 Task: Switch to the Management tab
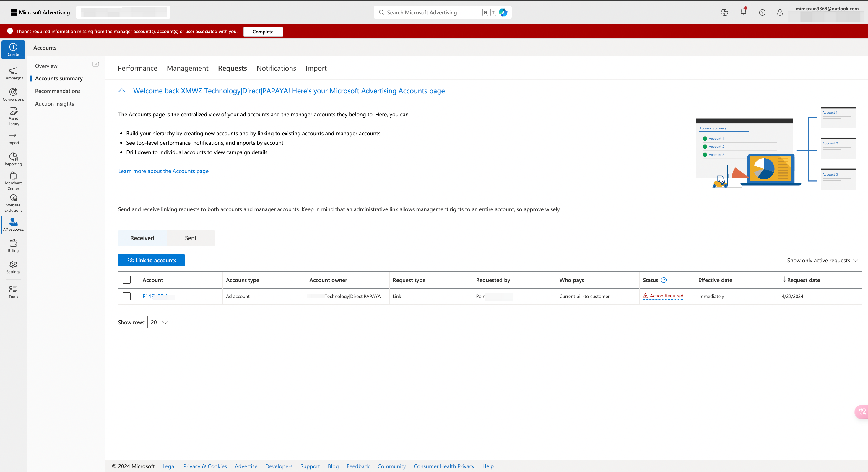click(x=187, y=69)
